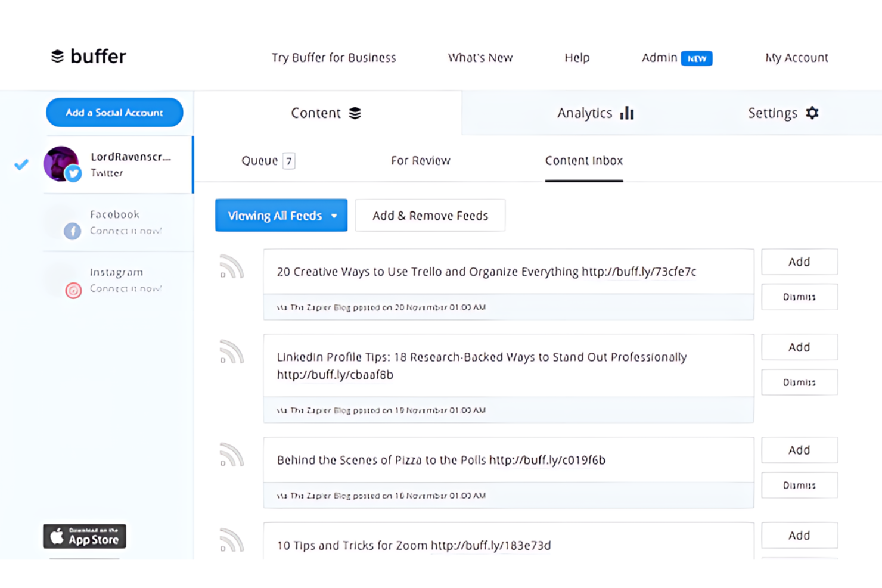Click the stacked layers icon on Content tab
This screenshot has width=882, height=588.
click(355, 113)
